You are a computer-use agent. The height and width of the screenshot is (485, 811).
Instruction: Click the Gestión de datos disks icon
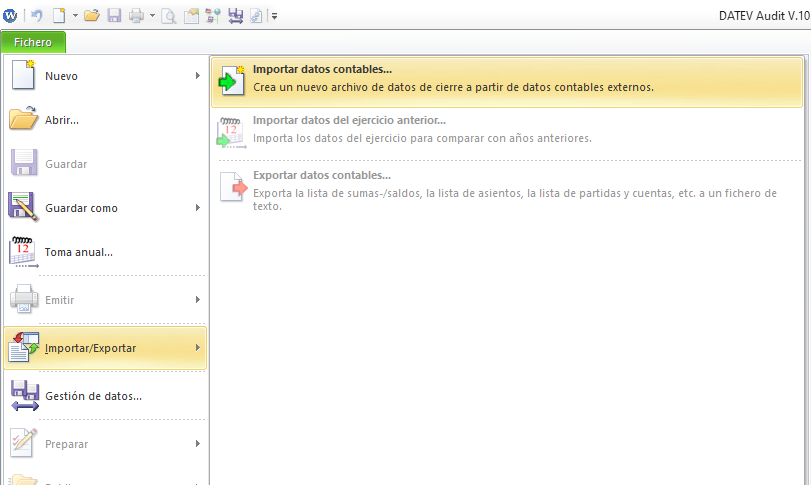point(25,396)
